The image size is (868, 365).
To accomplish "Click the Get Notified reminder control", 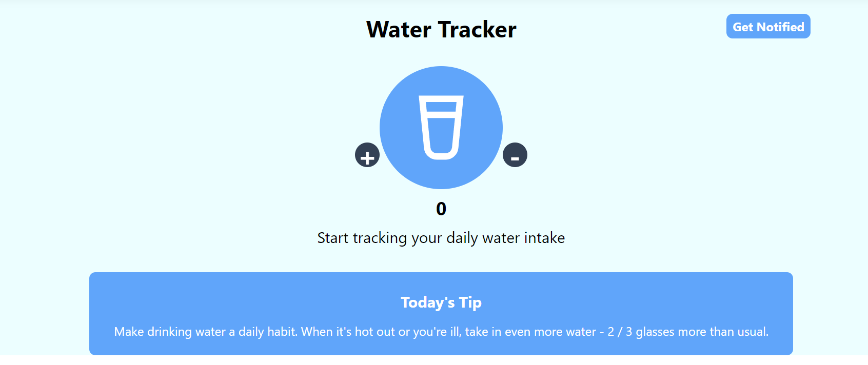I will point(768,26).
